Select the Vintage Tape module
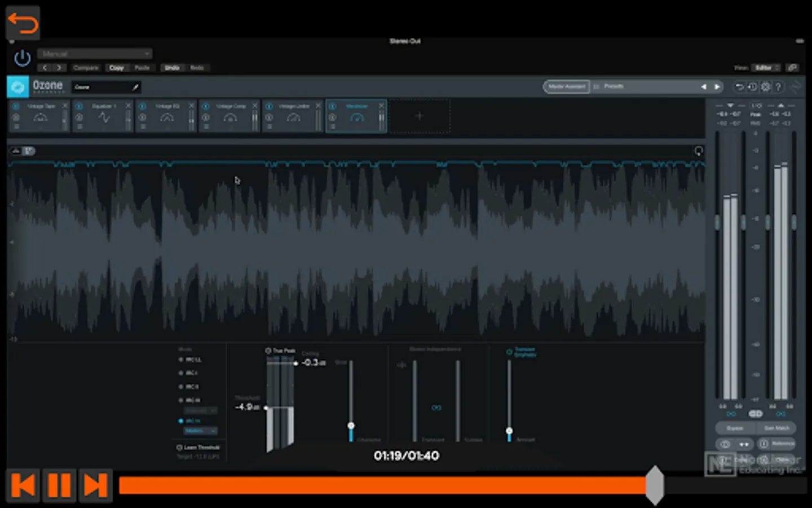The height and width of the screenshot is (508, 812). point(41,117)
